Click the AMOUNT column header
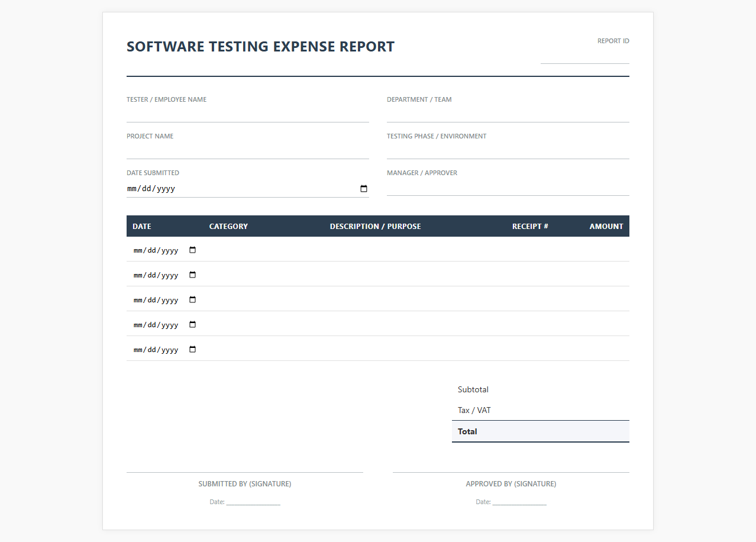 (606, 227)
